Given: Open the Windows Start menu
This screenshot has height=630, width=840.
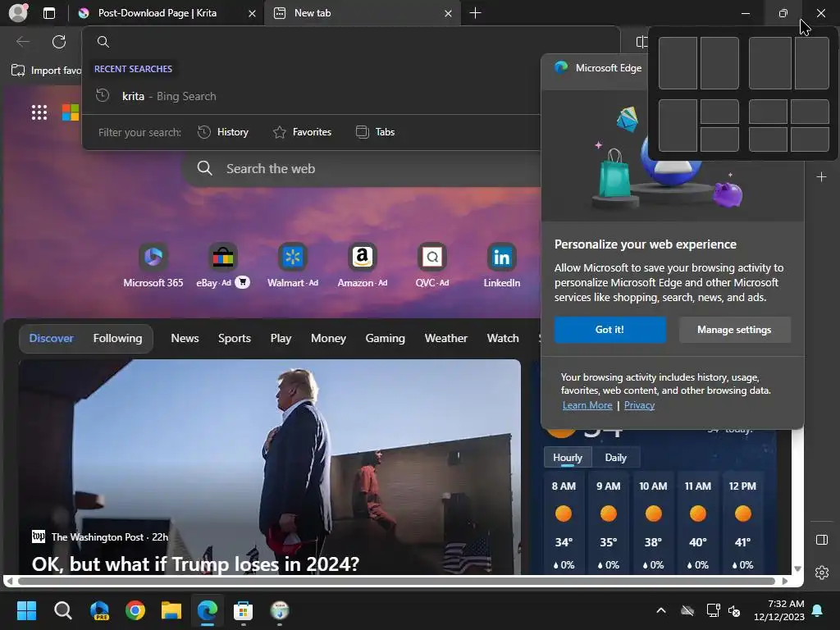Looking at the screenshot, I should coord(26,610).
